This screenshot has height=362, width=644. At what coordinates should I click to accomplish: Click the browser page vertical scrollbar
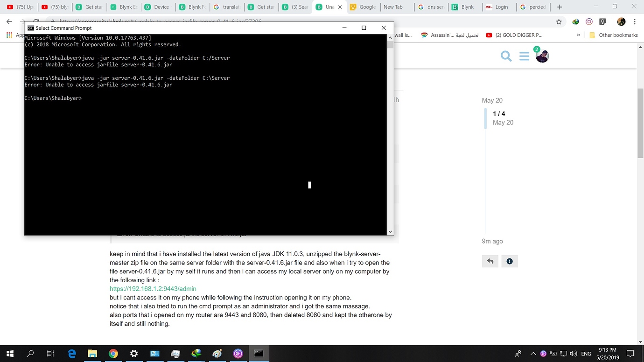[640, 123]
